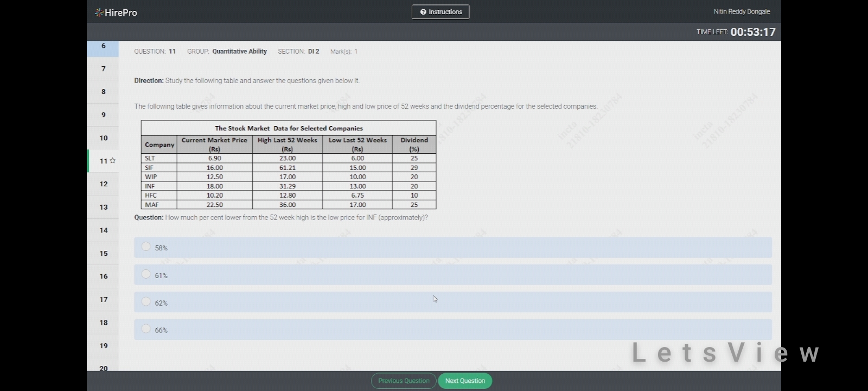
Task: Click the Low Last 52 Weeks header
Action: [358, 144]
